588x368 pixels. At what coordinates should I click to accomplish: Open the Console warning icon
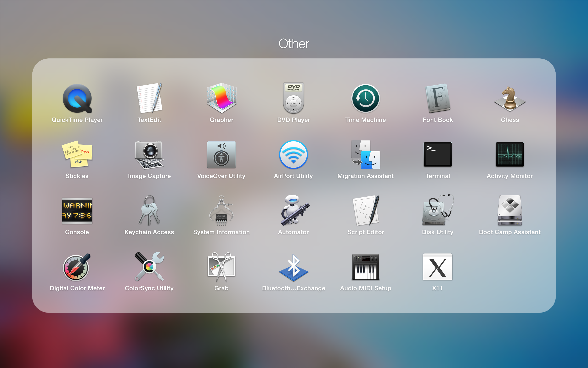pyautogui.click(x=77, y=211)
